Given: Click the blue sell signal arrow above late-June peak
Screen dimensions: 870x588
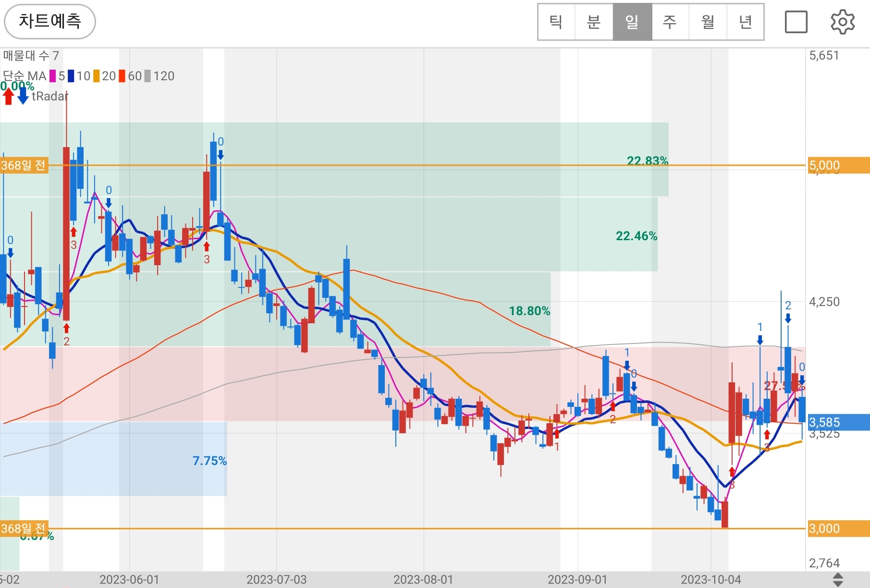Looking at the screenshot, I should 221,154.
